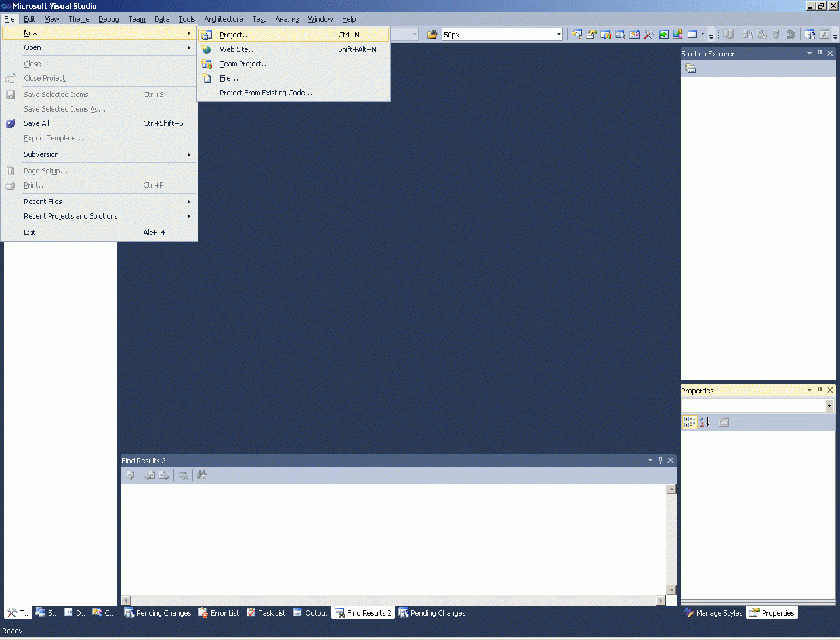Toggle auto-hide pin on Properties panel
840x640 pixels.
[x=820, y=390]
